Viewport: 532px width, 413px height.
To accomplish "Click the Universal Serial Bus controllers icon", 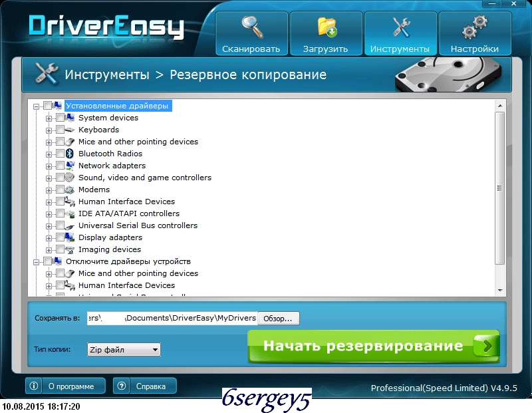I will (70, 225).
